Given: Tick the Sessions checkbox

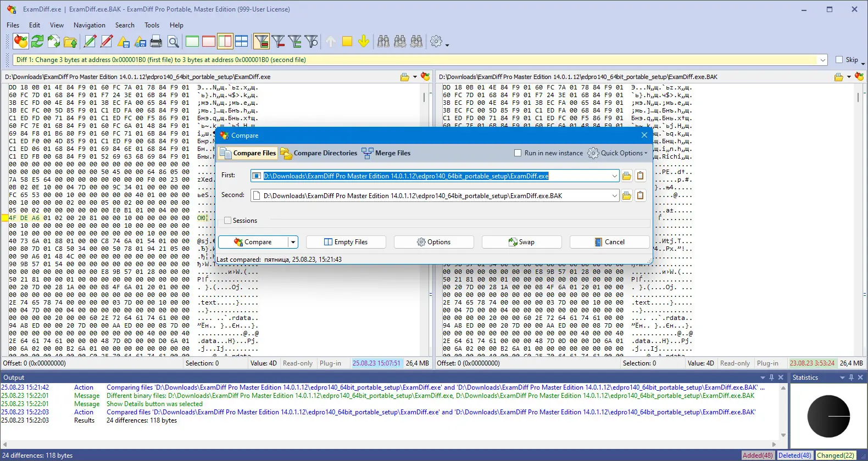Looking at the screenshot, I should (x=227, y=221).
